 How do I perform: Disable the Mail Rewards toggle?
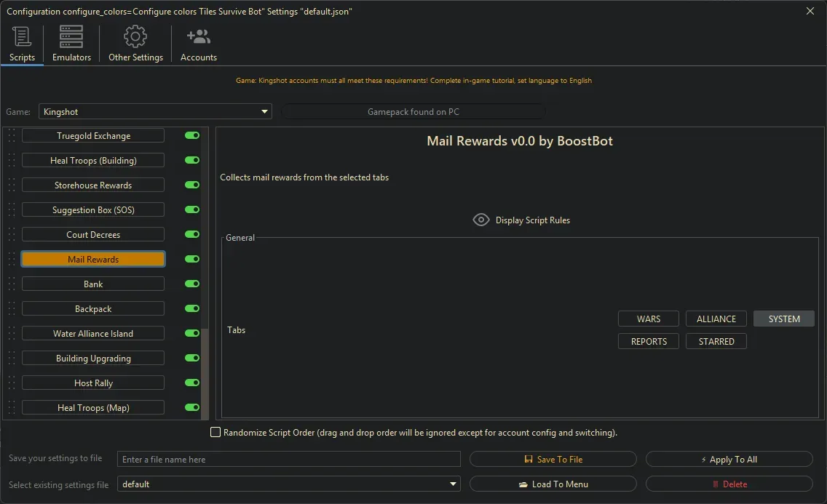[191, 259]
